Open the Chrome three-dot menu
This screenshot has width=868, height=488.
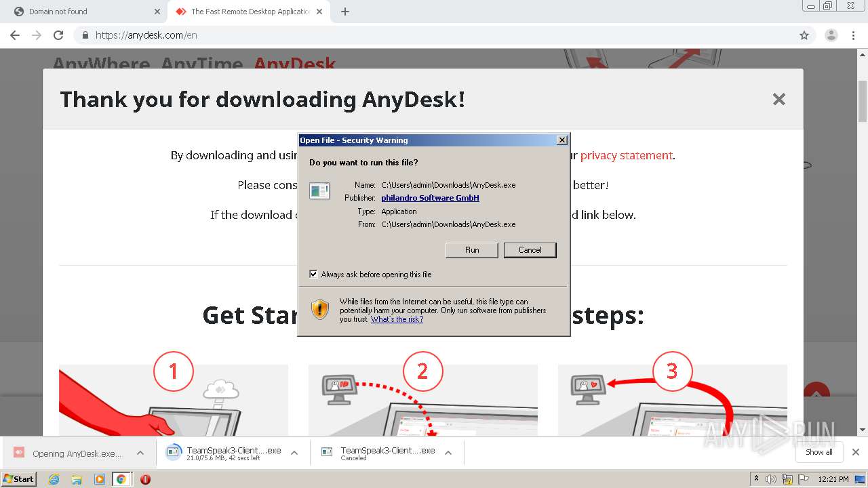(853, 35)
